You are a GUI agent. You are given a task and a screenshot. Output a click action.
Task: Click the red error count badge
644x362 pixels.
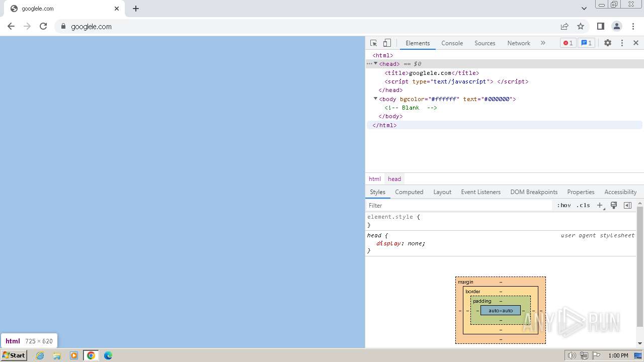pyautogui.click(x=568, y=43)
